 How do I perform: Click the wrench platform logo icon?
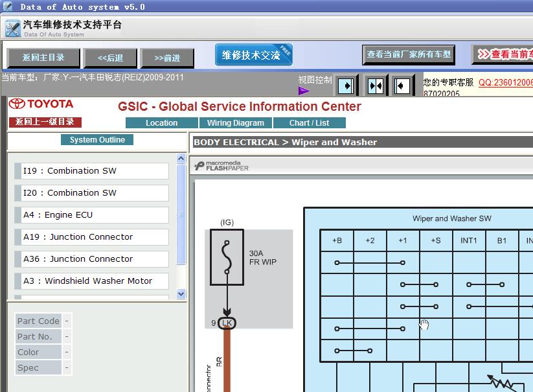tap(13, 29)
